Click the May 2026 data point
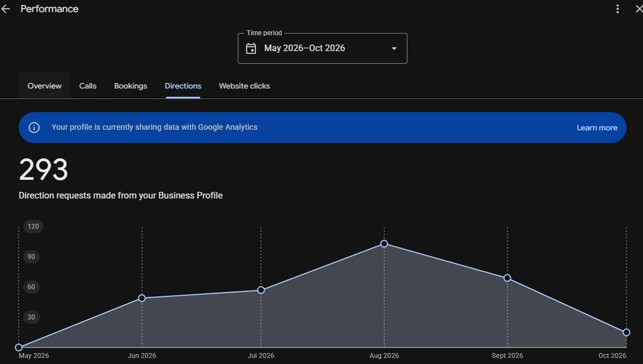 (19, 347)
